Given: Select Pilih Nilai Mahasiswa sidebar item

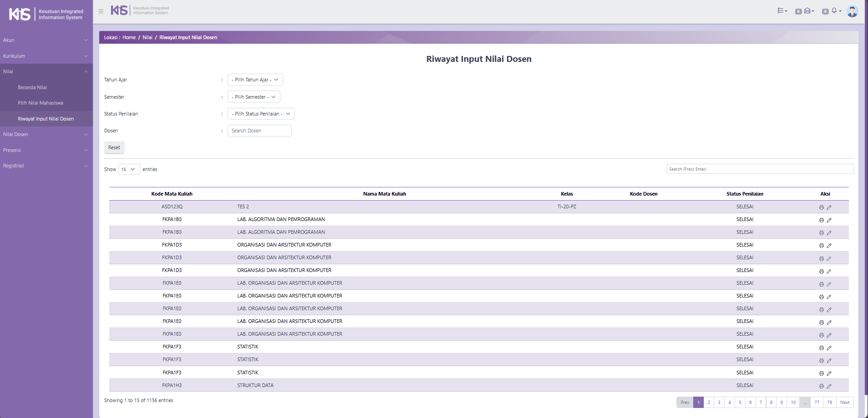Looking at the screenshot, I should [41, 103].
